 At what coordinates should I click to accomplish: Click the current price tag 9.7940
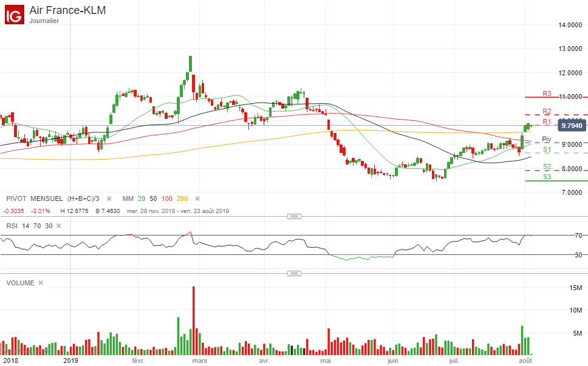tap(572, 126)
